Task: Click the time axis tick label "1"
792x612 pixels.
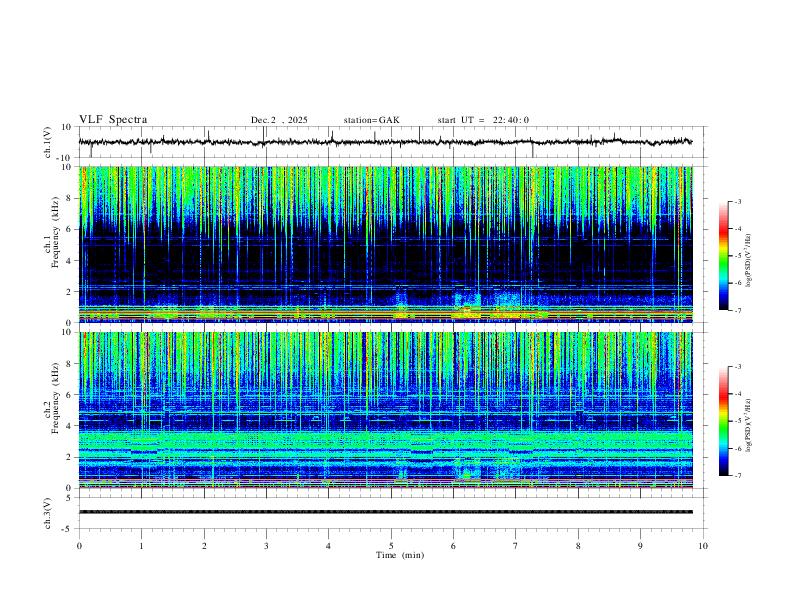Action: tap(141, 546)
